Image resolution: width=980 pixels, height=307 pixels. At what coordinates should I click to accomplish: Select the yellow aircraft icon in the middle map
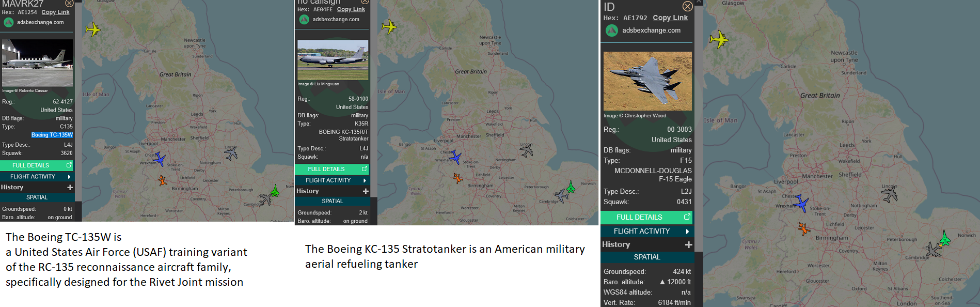[389, 26]
